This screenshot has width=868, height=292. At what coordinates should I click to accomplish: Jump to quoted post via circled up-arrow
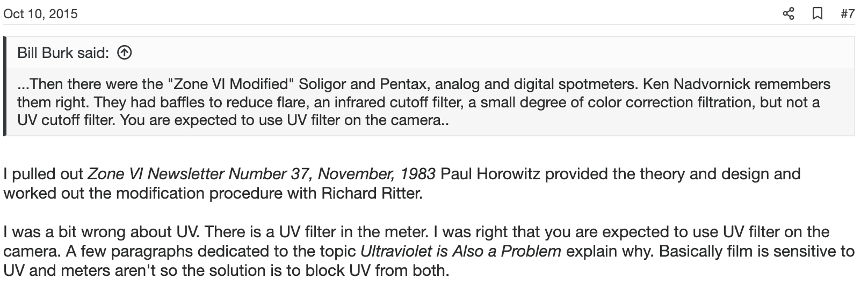[125, 53]
